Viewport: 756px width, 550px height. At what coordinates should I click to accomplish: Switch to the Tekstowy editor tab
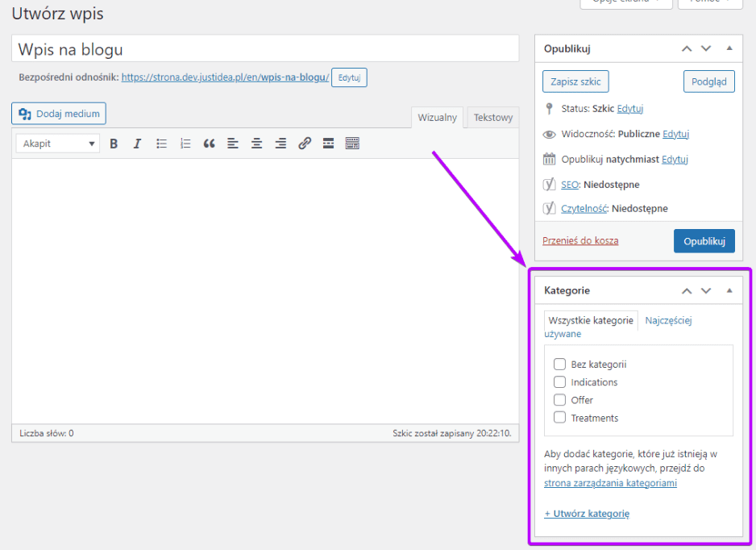pos(492,118)
